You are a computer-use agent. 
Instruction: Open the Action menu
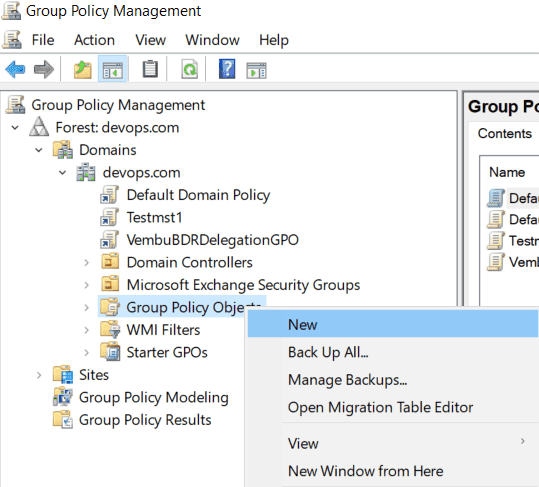tap(95, 40)
